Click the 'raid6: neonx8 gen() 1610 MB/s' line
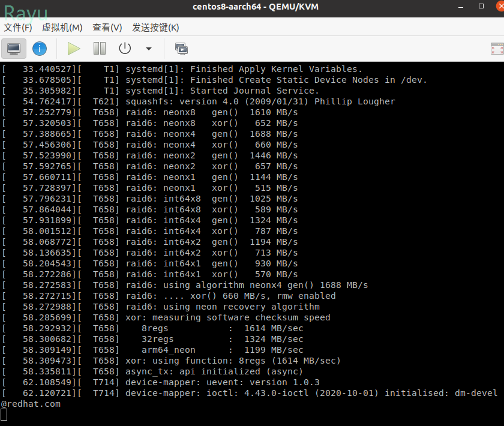Image resolution: width=504 pixels, height=426 pixels. [150, 113]
